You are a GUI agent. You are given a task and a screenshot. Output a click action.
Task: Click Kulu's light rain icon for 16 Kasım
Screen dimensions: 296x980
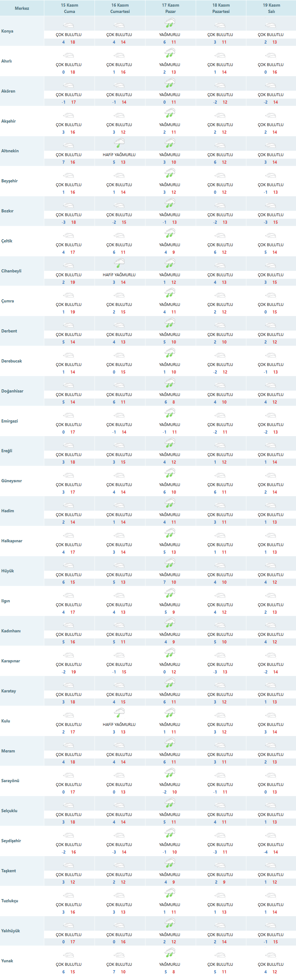[119, 713]
